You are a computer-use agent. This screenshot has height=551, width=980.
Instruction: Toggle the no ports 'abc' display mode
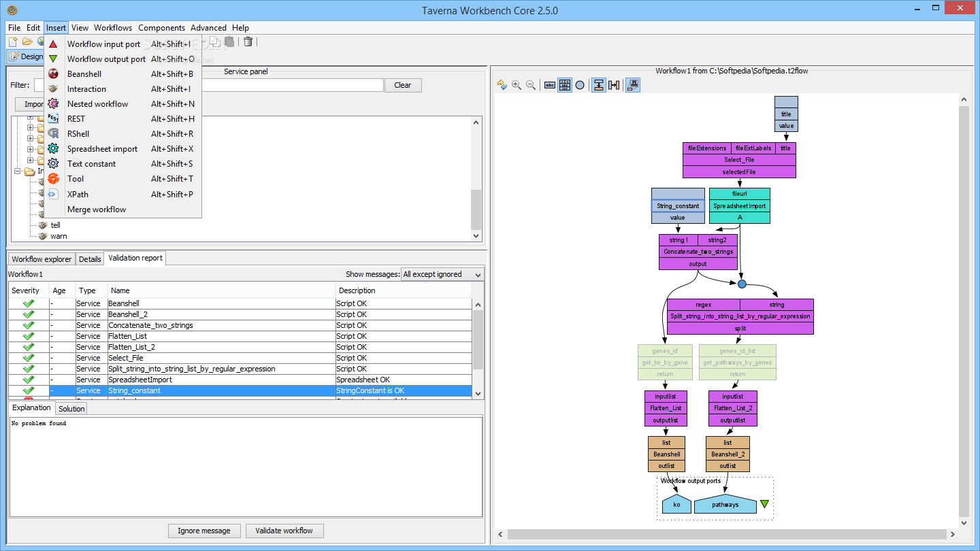pos(550,85)
